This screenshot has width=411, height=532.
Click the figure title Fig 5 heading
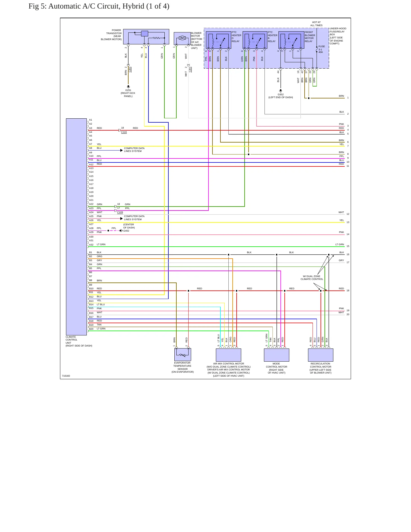tap(99, 6)
